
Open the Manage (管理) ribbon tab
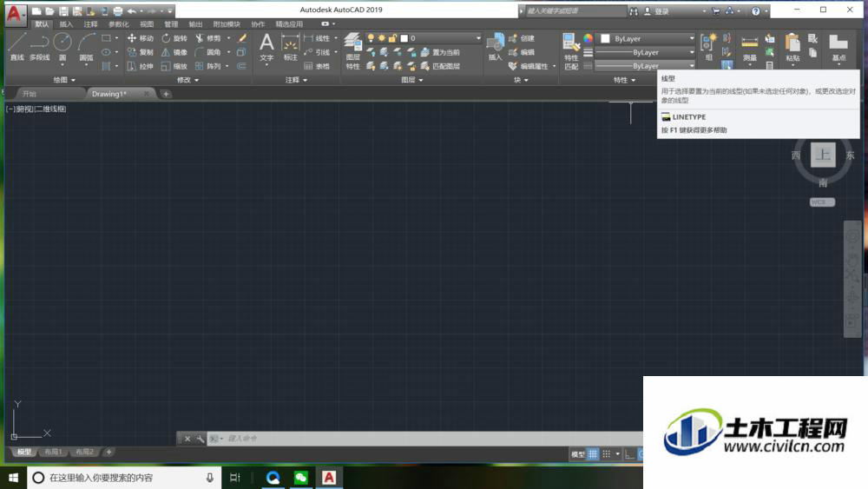(x=171, y=24)
